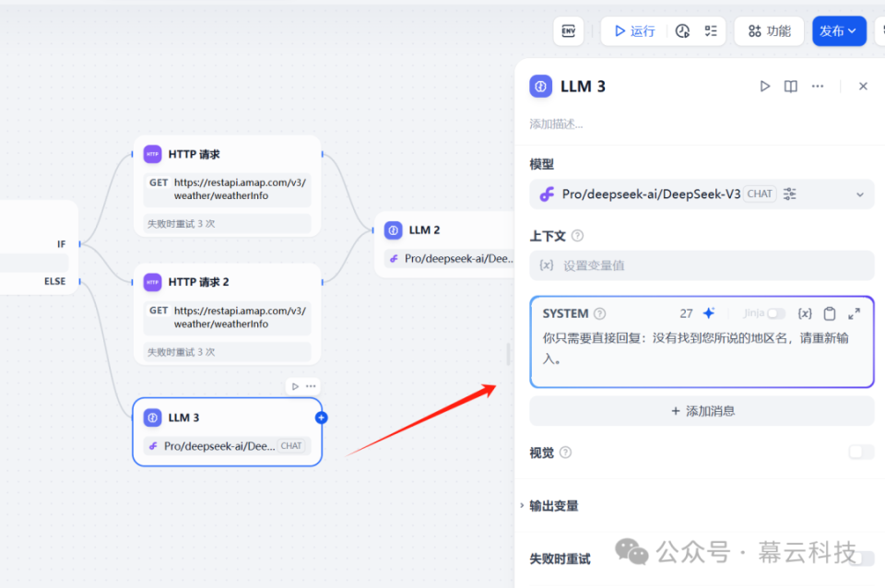Viewport: 885px width, 588px height.
Task: Click the blue plus handle on LLM 3 node
Action: [x=321, y=417]
